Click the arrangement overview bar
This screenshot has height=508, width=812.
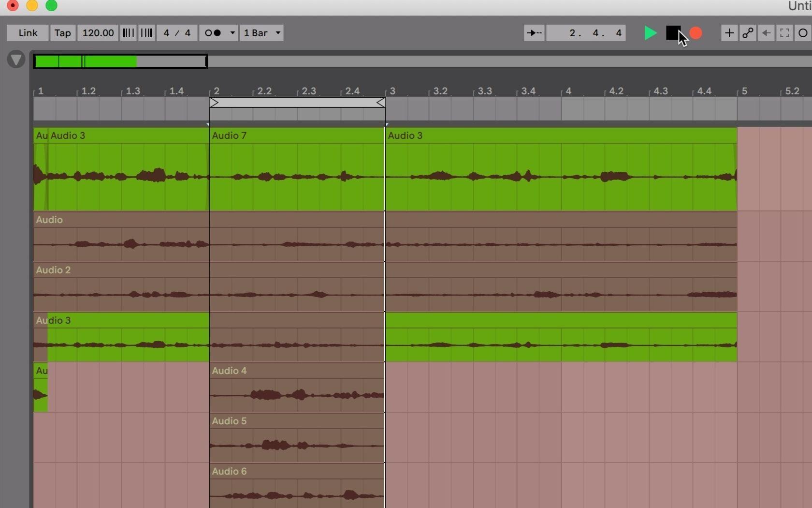[422, 61]
